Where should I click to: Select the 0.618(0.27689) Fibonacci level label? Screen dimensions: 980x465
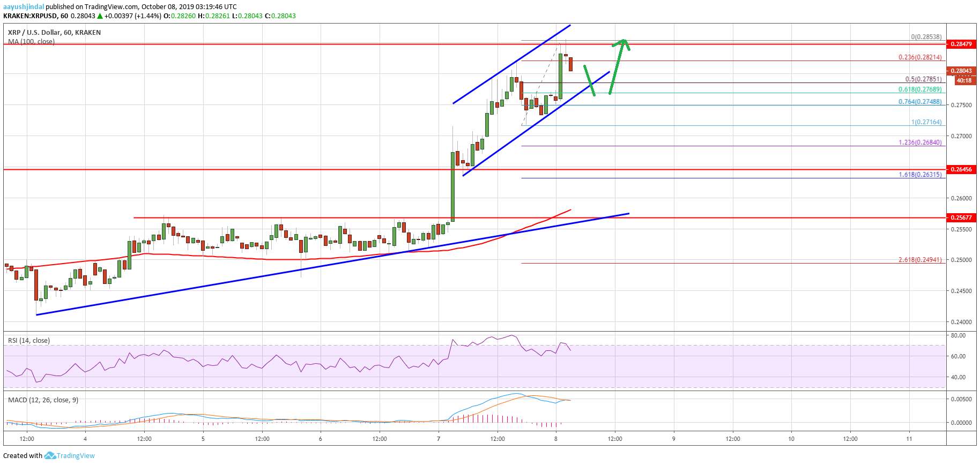(920, 89)
